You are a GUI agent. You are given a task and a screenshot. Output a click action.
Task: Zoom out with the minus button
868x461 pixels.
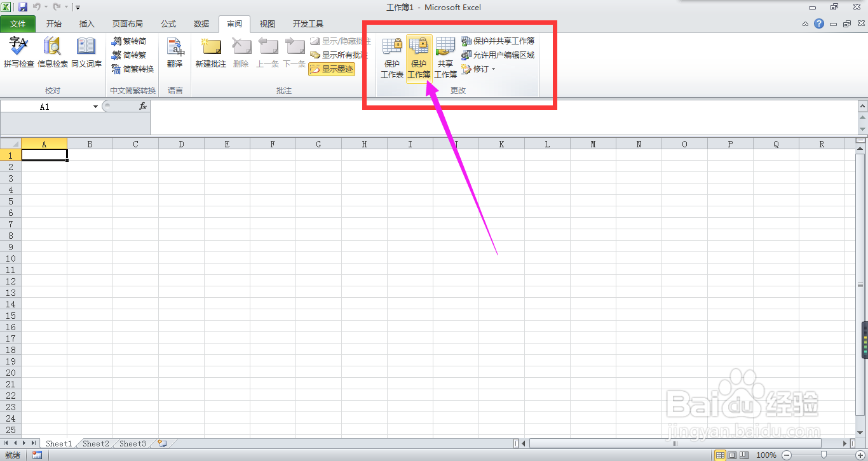tap(787, 455)
